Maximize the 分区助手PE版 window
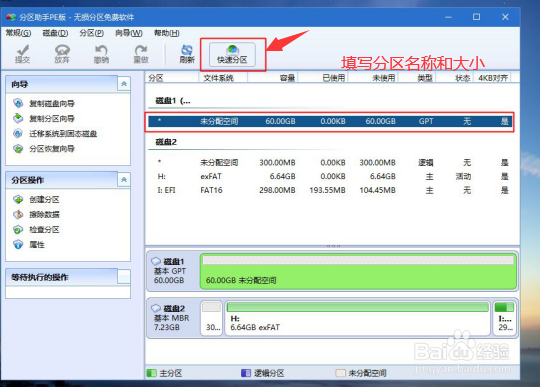Image resolution: width=540 pixels, height=387 pixels. [476, 17]
